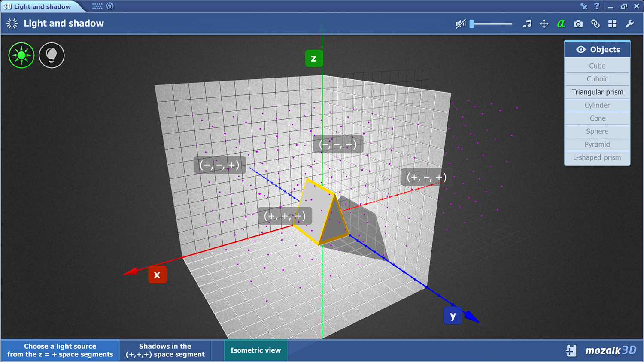
Task: Open 'Choose a light source' tab
Action: [x=60, y=350]
